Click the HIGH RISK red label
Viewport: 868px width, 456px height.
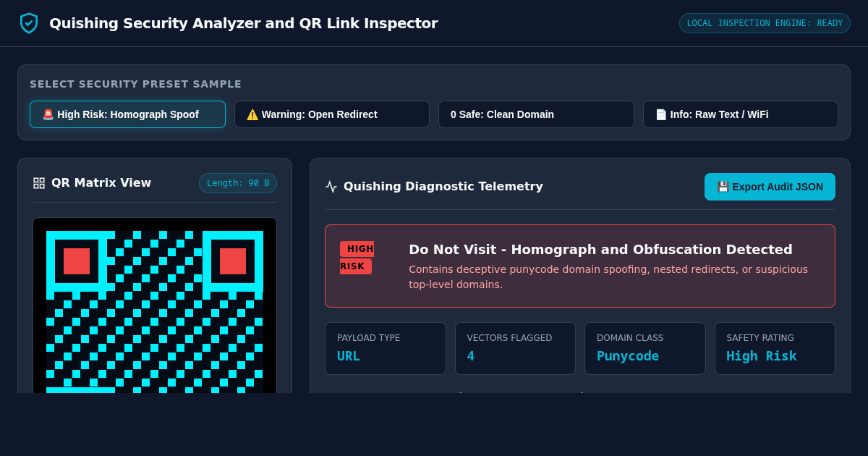coord(357,258)
